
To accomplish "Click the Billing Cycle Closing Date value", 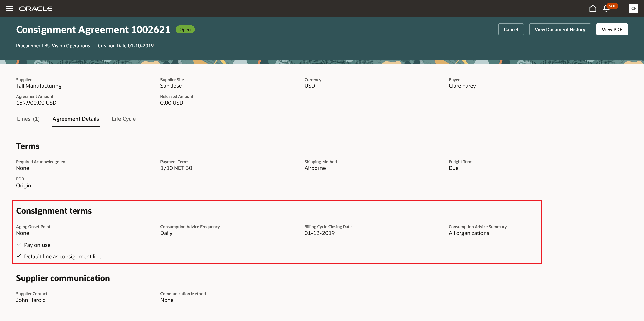I will (x=319, y=233).
